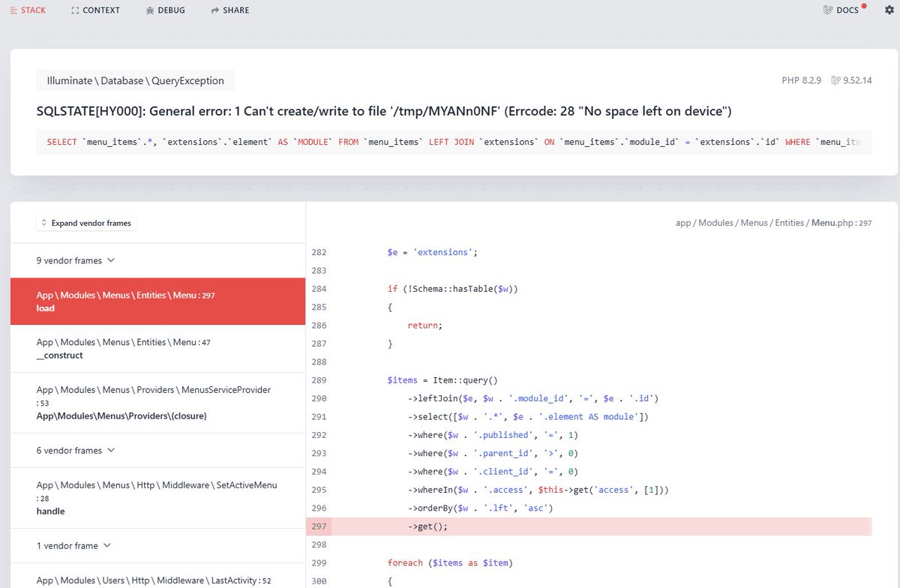Click the ->whereIn access code line
The width and height of the screenshot is (900, 588).
538,490
